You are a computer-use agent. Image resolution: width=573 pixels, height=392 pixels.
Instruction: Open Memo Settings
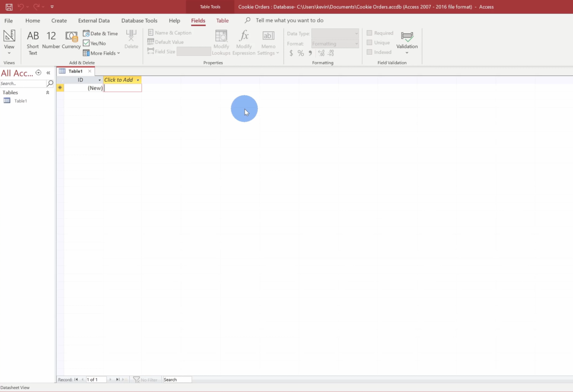268,42
